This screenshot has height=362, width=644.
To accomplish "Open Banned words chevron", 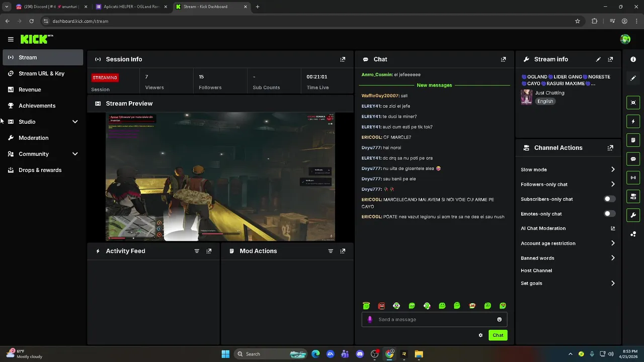I will (x=613, y=258).
